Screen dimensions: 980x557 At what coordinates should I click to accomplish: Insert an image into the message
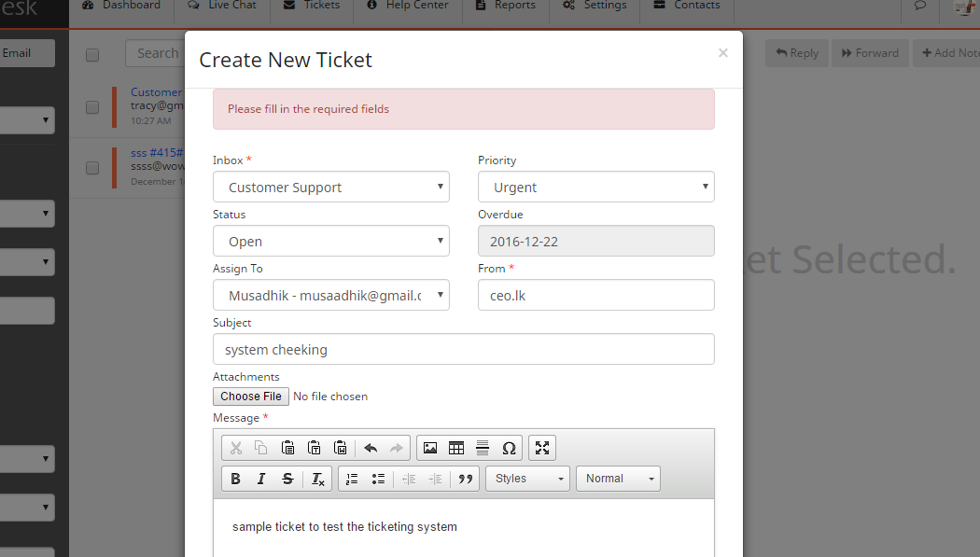point(430,448)
